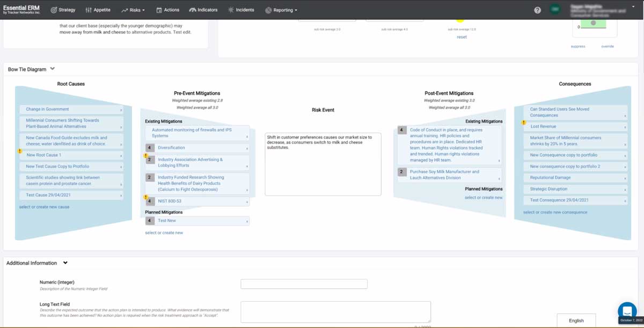Open the Risks dropdown menu

pyautogui.click(x=133, y=10)
